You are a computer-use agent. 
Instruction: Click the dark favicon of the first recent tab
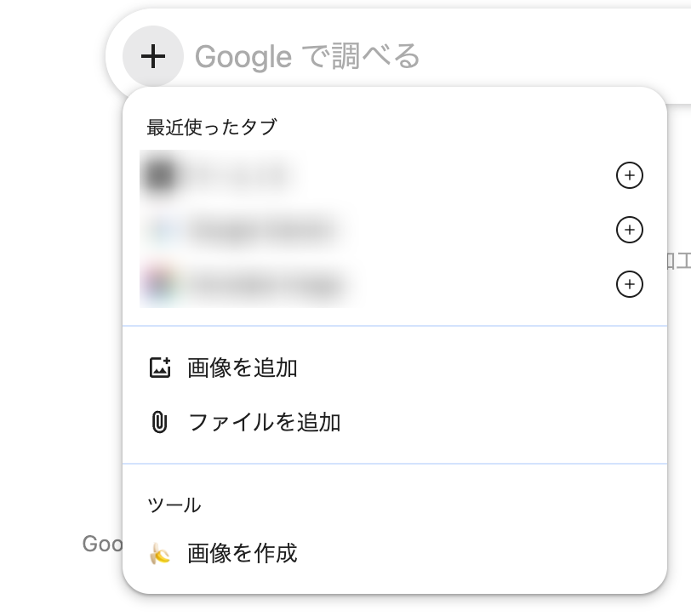(x=160, y=175)
